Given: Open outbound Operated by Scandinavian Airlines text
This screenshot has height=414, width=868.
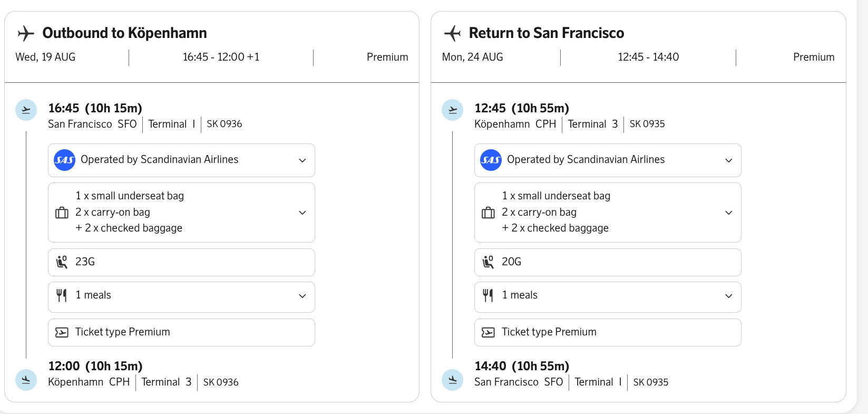Looking at the screenshot, I should (160, 159).
